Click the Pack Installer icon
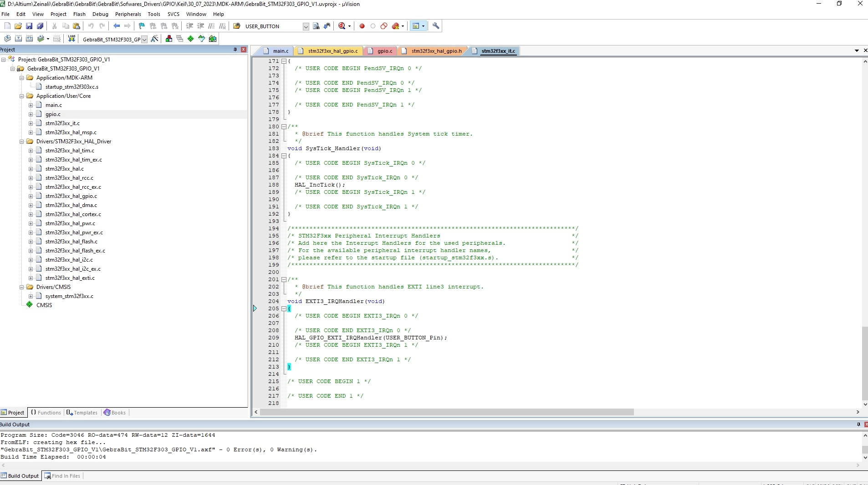This screenshot has width=868, height=485. point(213,39)
